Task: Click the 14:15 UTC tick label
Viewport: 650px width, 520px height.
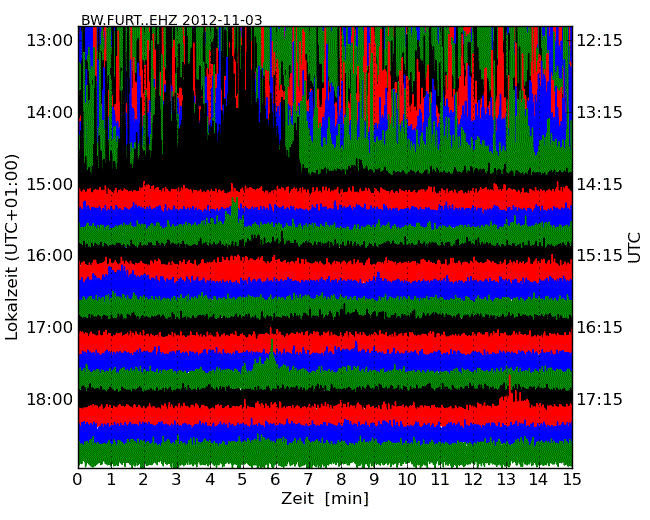Action: pos(600,184)
